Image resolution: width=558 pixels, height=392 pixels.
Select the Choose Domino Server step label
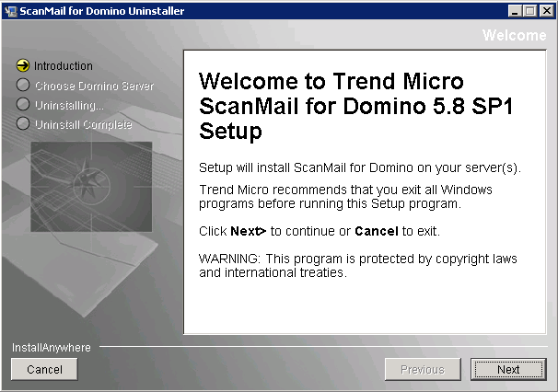tap(94, 86)
